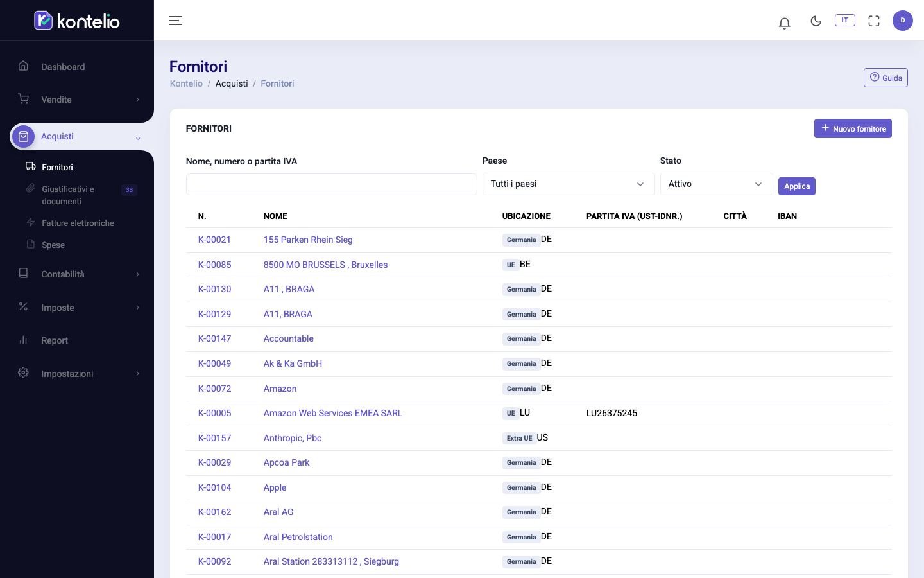Viewport: 924px width, 578px height.
Task: Enter fullscreen mode
Action: click(874, 21)
